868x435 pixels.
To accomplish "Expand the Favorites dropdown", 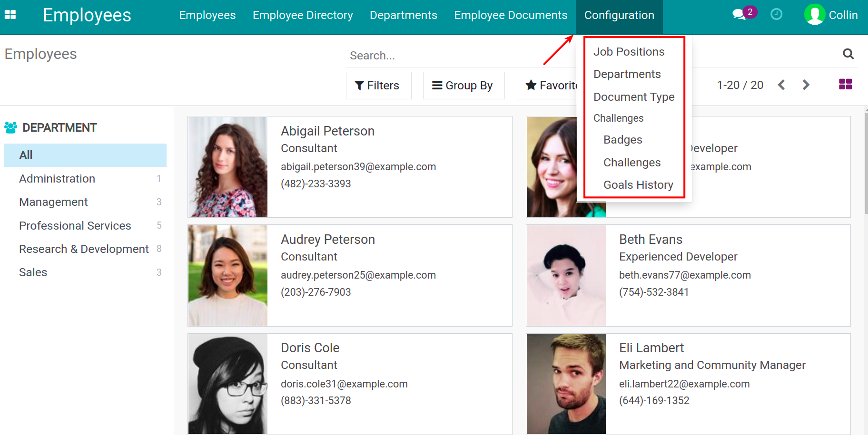I will click(550, 86).
